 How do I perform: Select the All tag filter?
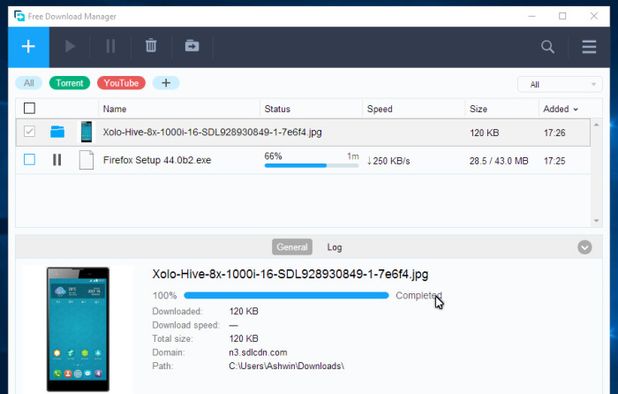(29, 83)
